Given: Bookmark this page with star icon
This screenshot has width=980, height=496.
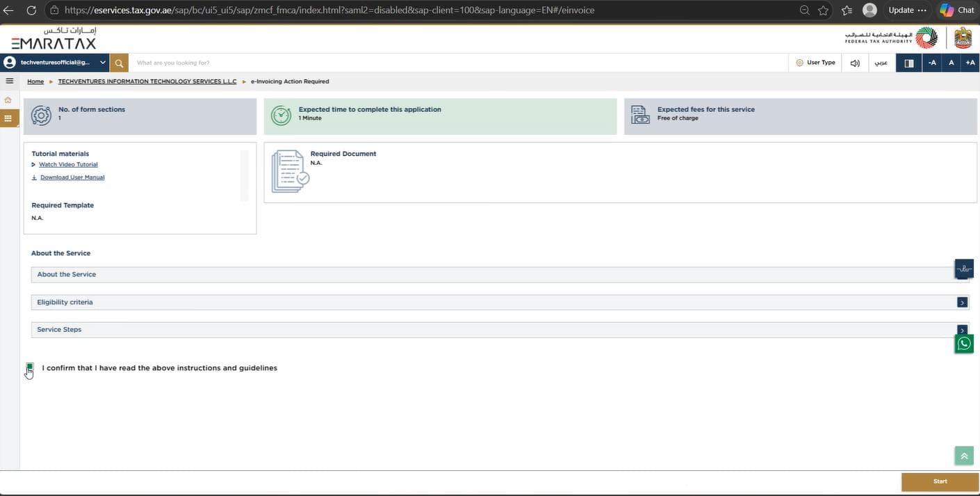Looking at the screenshot, I should pyautogui.click(x=824, y=10).
